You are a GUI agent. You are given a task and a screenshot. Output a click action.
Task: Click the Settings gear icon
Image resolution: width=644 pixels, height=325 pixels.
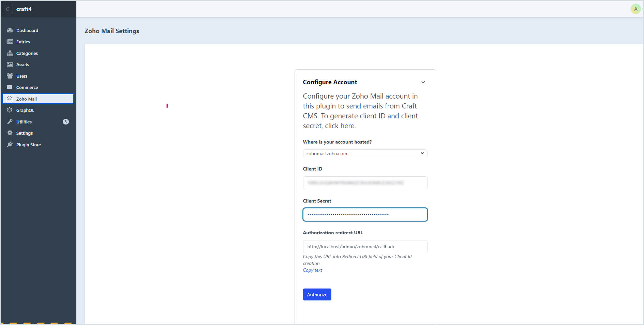10,133
